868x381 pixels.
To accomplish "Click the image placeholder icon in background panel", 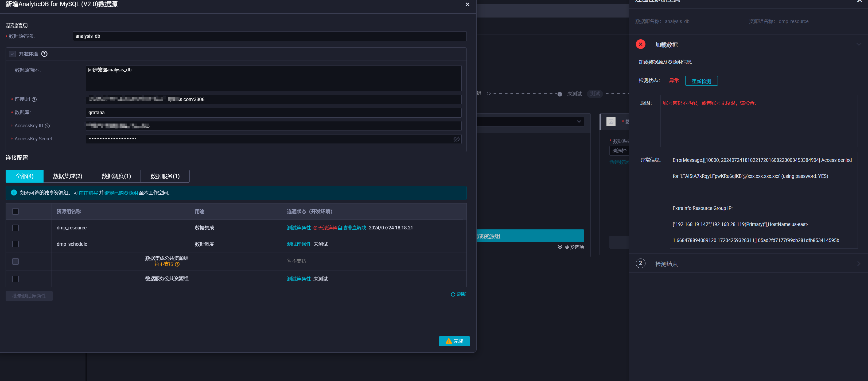I will (610, 122).
